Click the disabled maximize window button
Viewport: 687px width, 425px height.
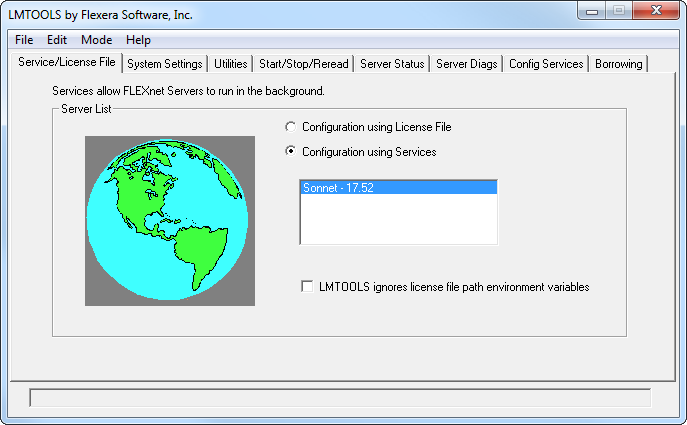(619, 11)
